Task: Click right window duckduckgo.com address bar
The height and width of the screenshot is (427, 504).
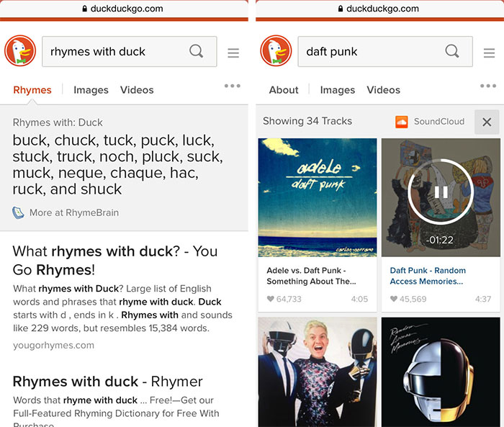Action: point(380,9)
